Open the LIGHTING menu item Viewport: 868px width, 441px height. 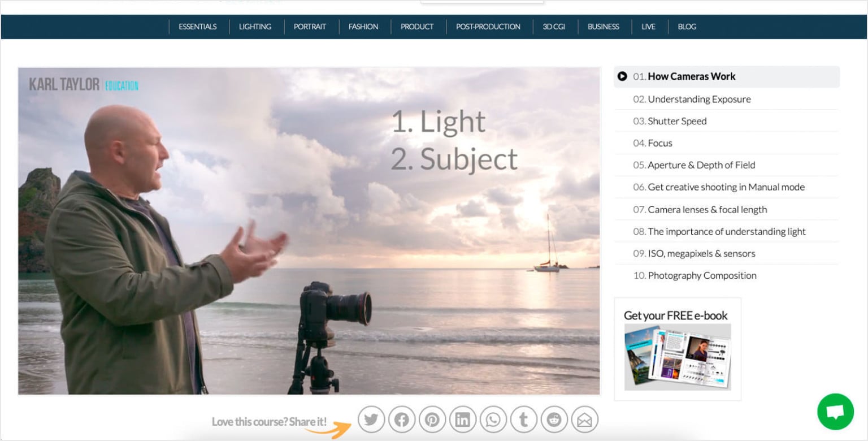click(255, 26)
